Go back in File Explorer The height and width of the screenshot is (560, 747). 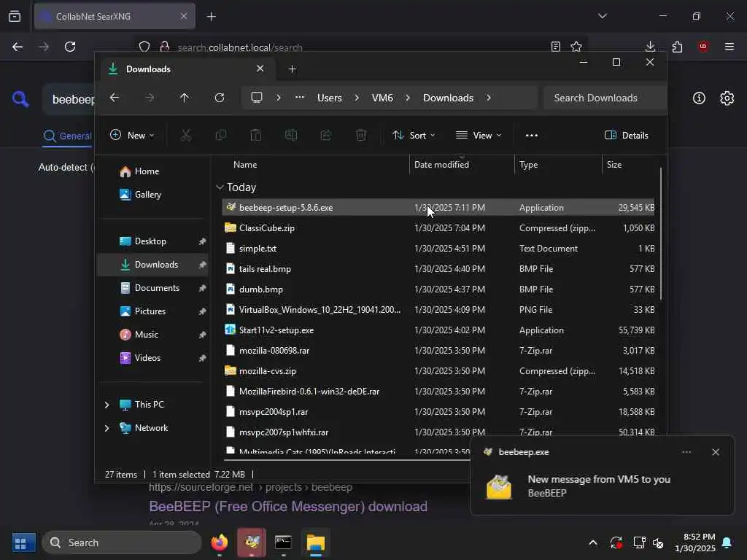pyautogui.click(x=115, y=98)
